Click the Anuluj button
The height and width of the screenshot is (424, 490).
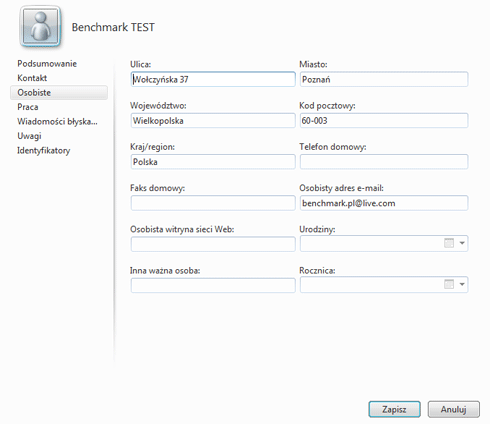pyautogui.click(x=454, y=409)
